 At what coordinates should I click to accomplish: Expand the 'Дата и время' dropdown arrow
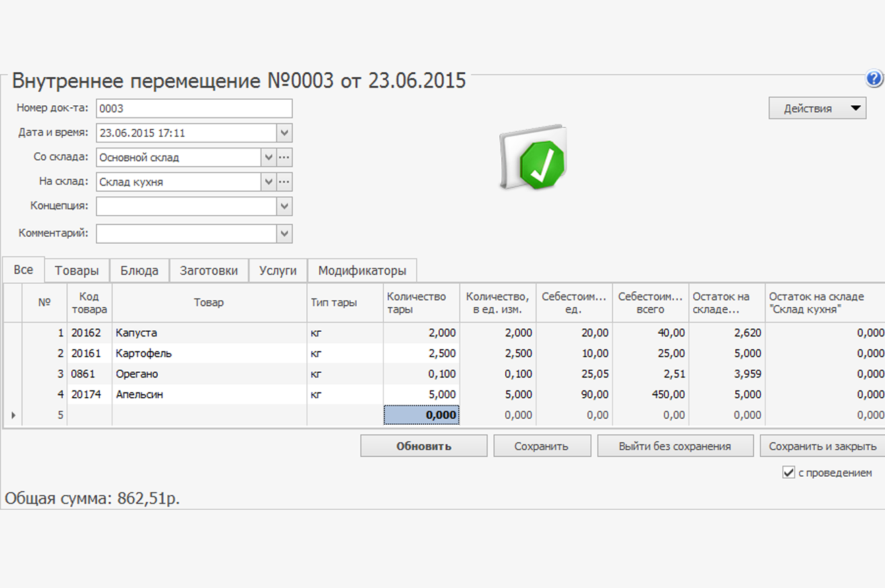(285, 133)
